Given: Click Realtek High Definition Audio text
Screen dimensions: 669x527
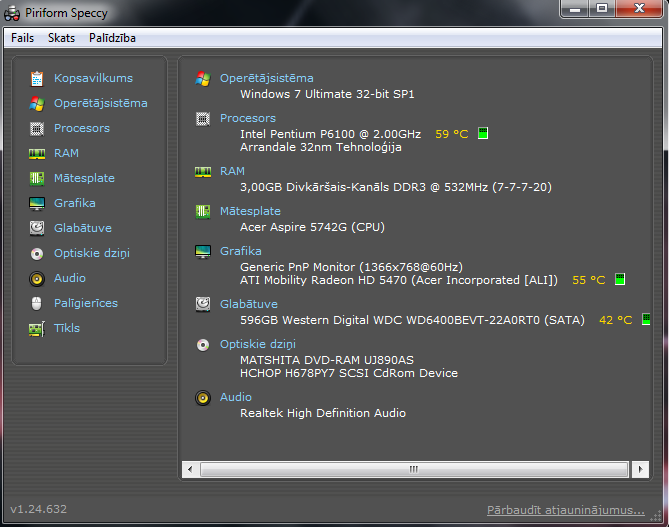Looking at the screenshot, I should [323, 413].
